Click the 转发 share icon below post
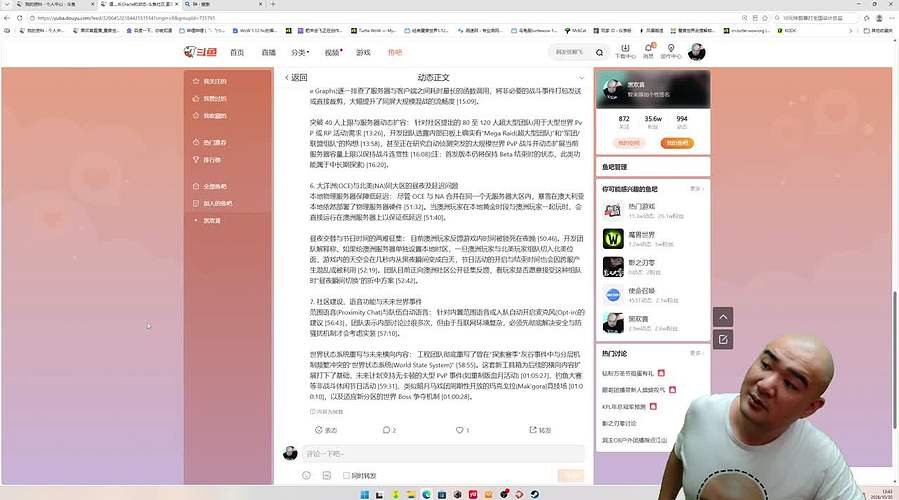This screenshot has height=500, width=899. pyautogui.click(x=540, y=430)
